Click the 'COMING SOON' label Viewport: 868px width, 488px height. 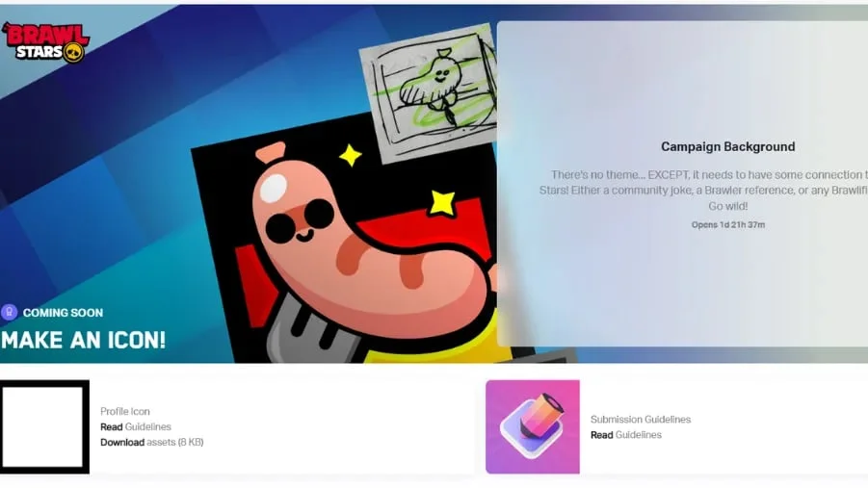64,313
